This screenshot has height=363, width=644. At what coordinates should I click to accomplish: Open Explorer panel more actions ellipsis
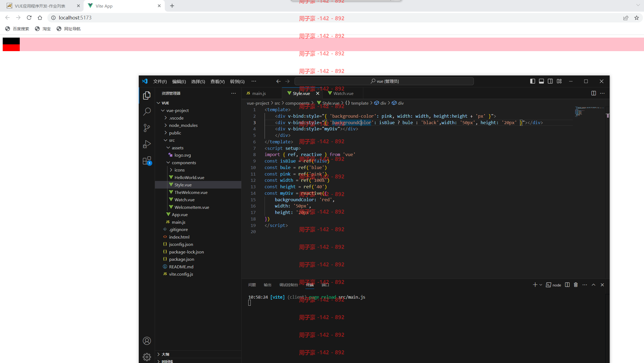tap(233, 93)
